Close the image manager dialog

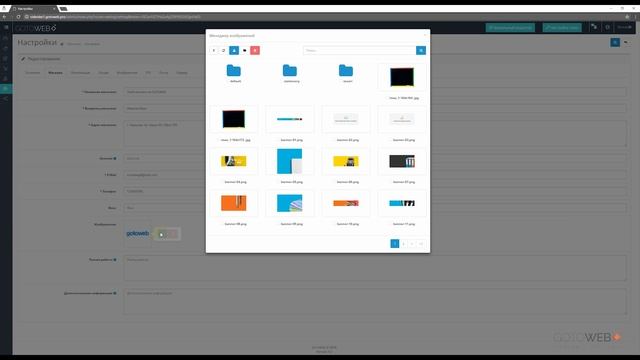[424, 36]
